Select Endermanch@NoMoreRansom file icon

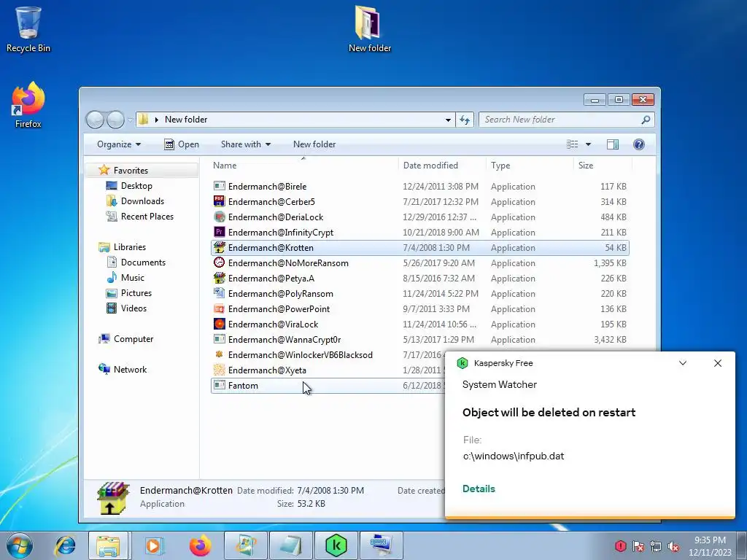pyautogui.click(x=219, y=262)
